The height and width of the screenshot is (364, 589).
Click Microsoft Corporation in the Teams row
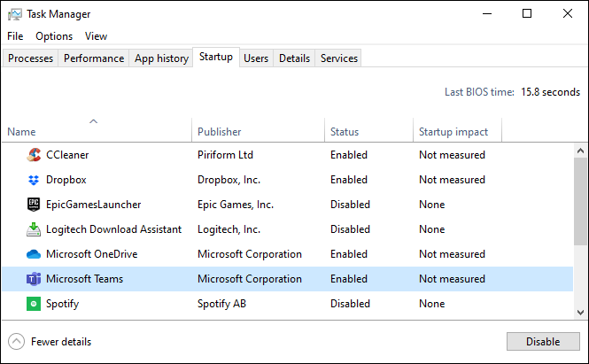click(250, 279)
